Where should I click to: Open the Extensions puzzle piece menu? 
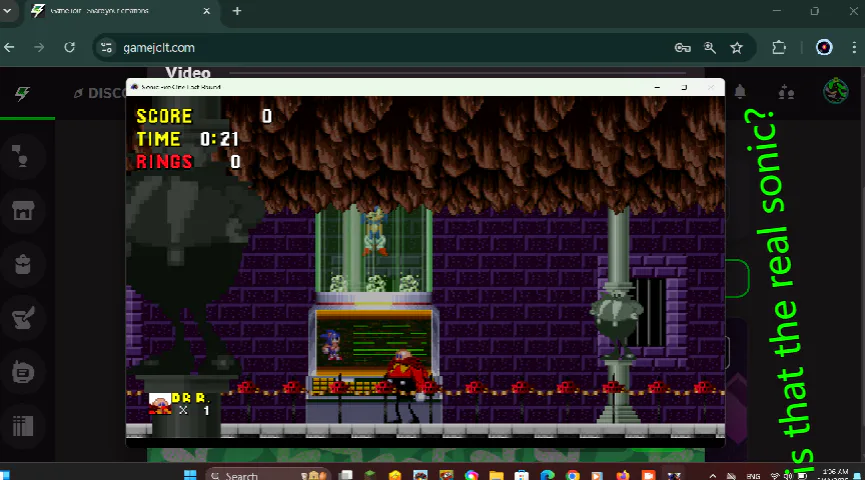coord(779,47)
